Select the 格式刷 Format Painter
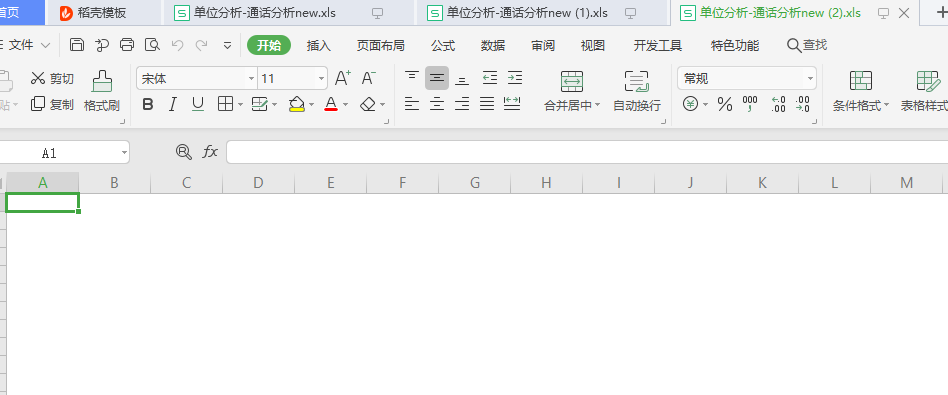 (x=102, y=91)
